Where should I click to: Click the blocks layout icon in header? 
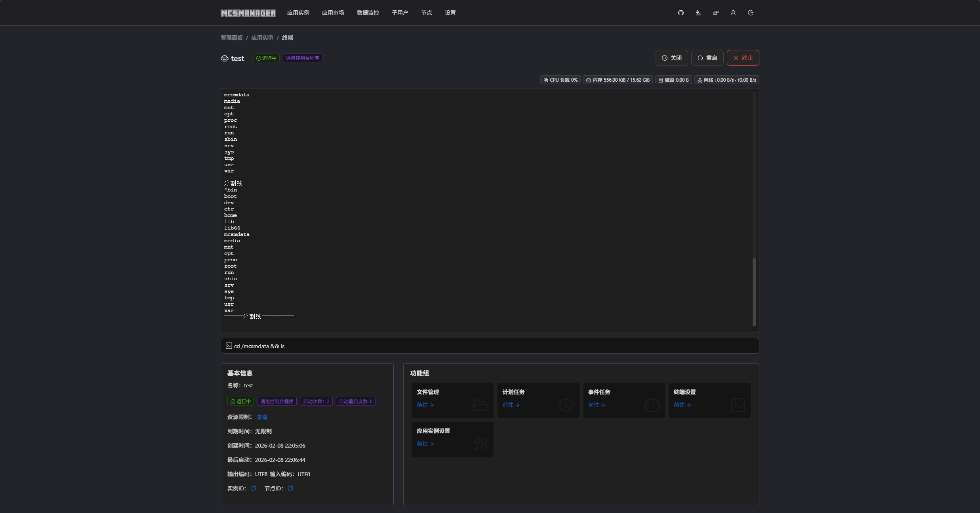click(x=715, y=13)
